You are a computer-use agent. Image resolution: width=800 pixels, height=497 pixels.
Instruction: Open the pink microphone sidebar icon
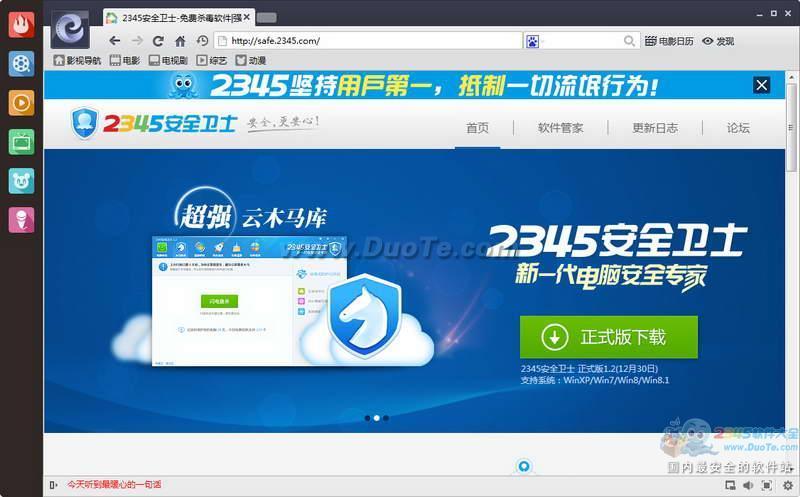(x=21, y=220)
